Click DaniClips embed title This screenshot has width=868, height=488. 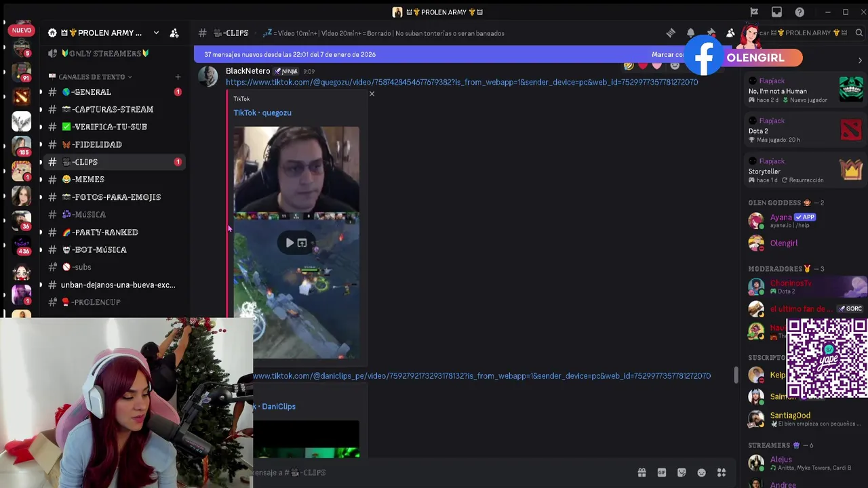[x=275, y=407]
